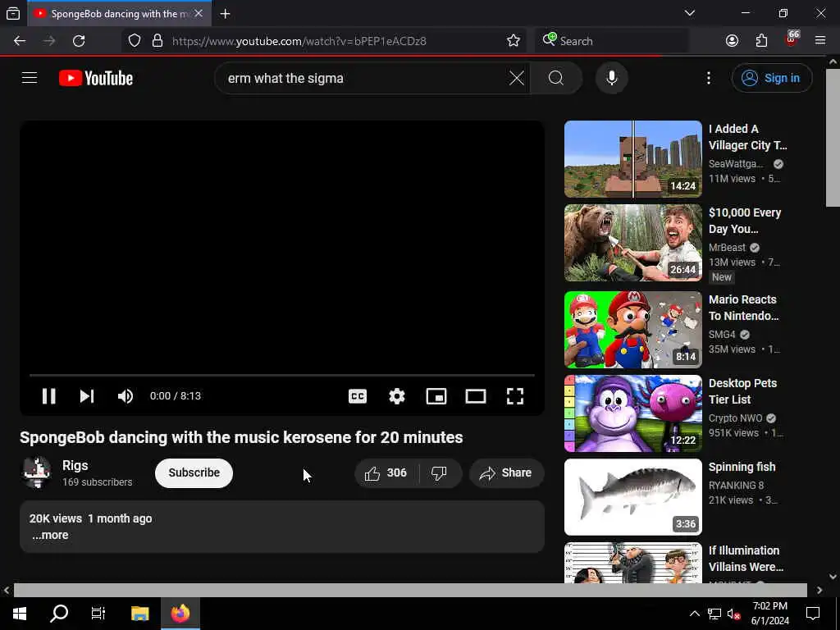Show hidden system tray icons
Viewport: 840px width, 630px height.
tap(694, 614)
